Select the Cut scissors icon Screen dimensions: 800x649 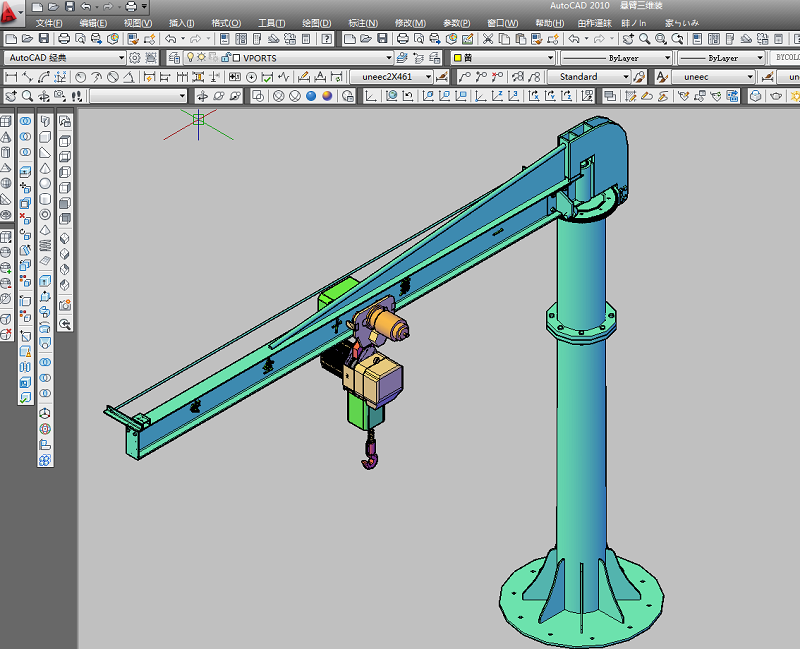click(x=488, y=39)
